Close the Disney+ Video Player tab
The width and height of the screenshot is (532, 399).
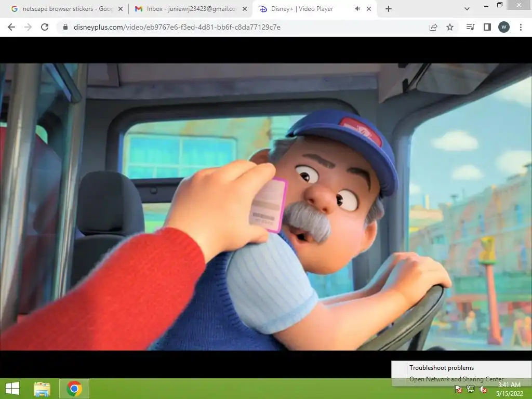(x=369, y=9)
